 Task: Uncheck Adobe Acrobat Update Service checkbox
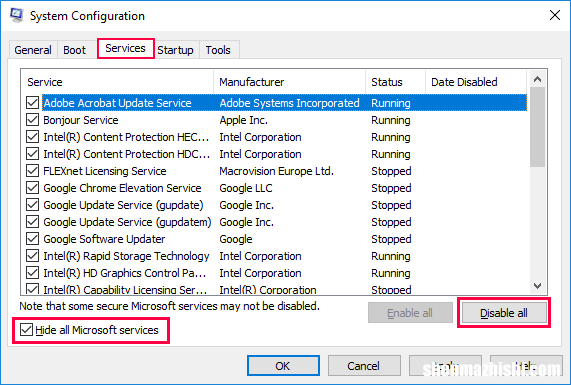tap(32, 103)
